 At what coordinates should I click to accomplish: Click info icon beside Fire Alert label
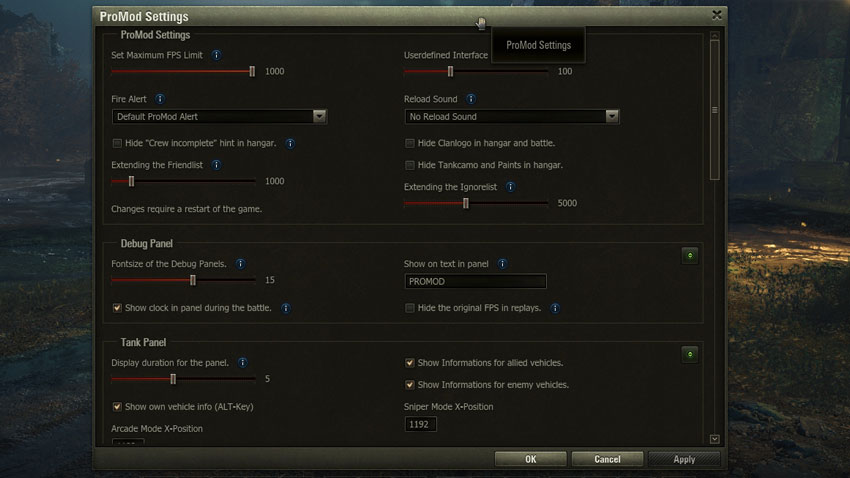click(160, 99)
